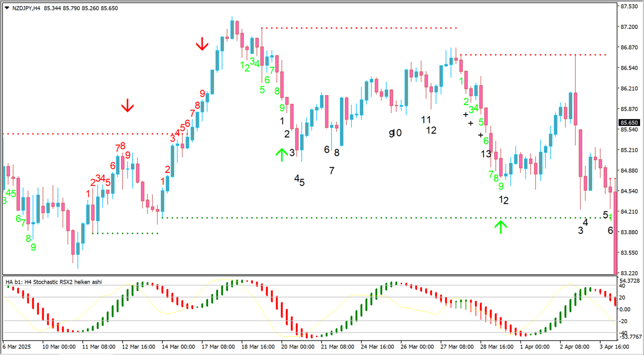Viewport: 644px width, 355px height.
Task: Click the green up arrow near 20 Mar
Action: [x=282, y=154]
